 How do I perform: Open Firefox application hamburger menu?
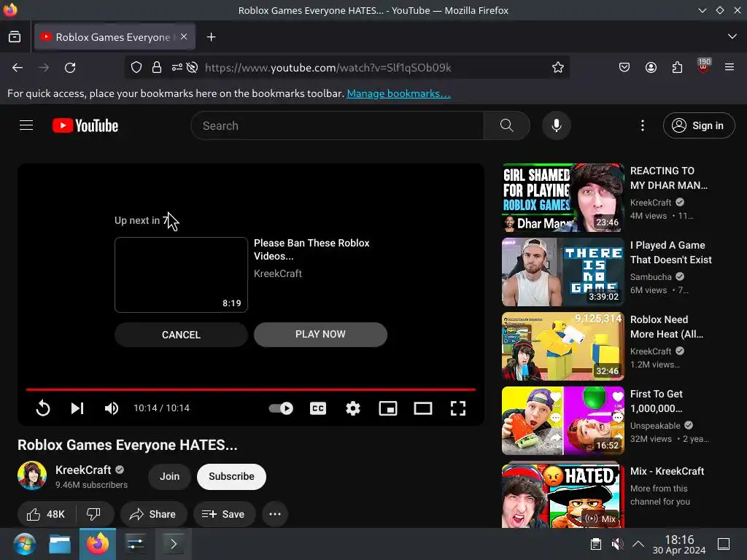(729, 68)
